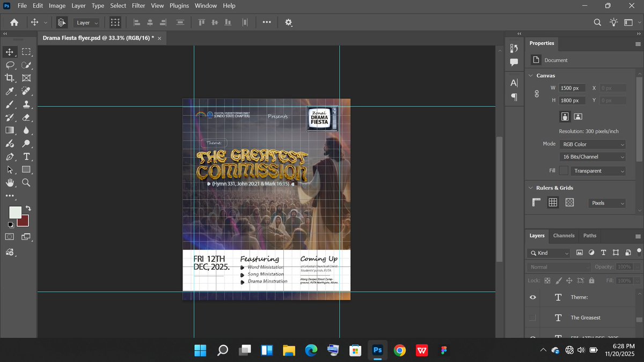Switch to the Channels tab
The width and height of the screenshot is (644, 362).
pyautogui.click(x=564, y=235)
